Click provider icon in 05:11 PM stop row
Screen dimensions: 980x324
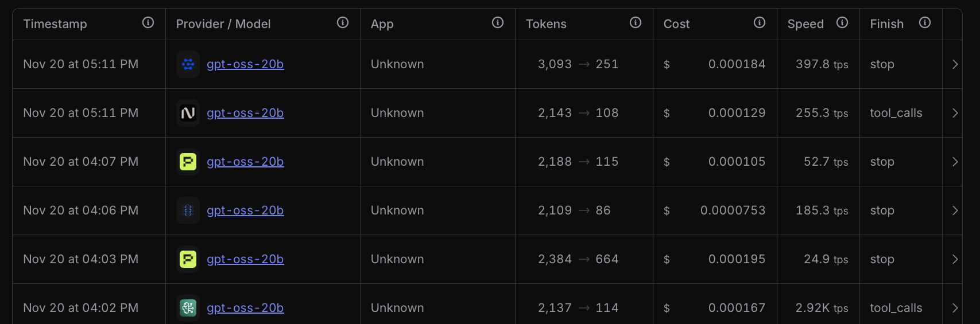pos(188,64)
